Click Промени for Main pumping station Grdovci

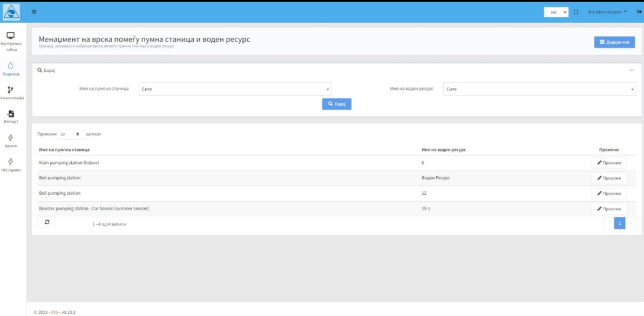click(x=609, y=163)
